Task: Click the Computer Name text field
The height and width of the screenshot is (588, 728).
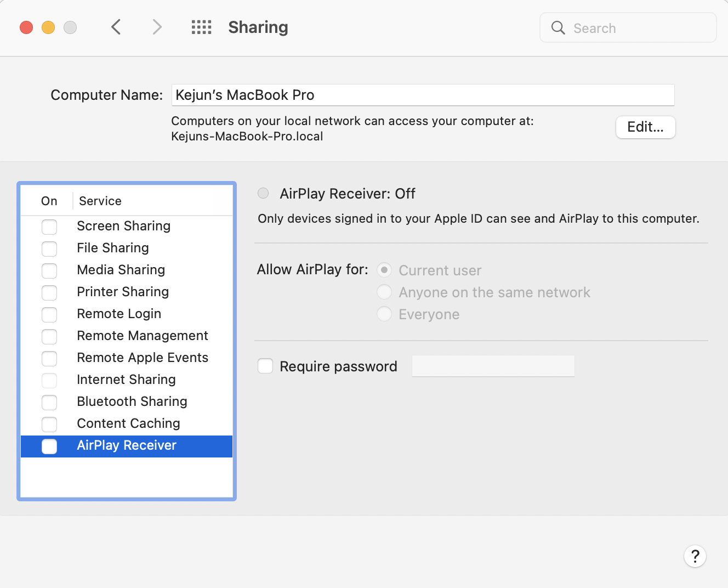Action: pyautogui.click(x=423, y=95)
